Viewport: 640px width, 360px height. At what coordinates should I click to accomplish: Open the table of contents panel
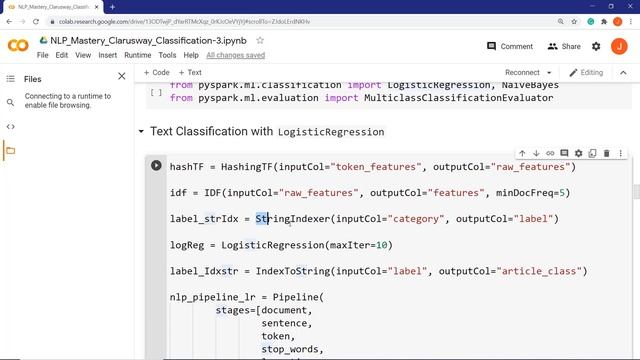pos(11,79)
